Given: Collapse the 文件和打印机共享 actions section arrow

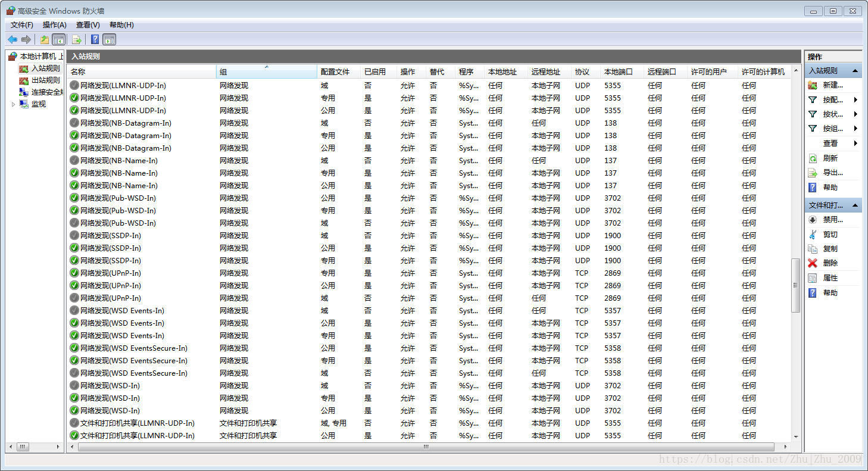Looking at the screenshot, I should [855, 205].
